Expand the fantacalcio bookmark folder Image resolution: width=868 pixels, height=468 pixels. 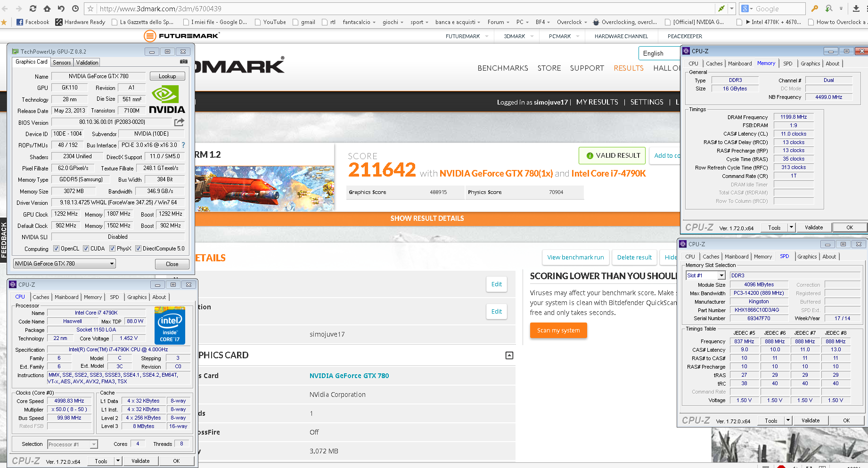point(359,22)
